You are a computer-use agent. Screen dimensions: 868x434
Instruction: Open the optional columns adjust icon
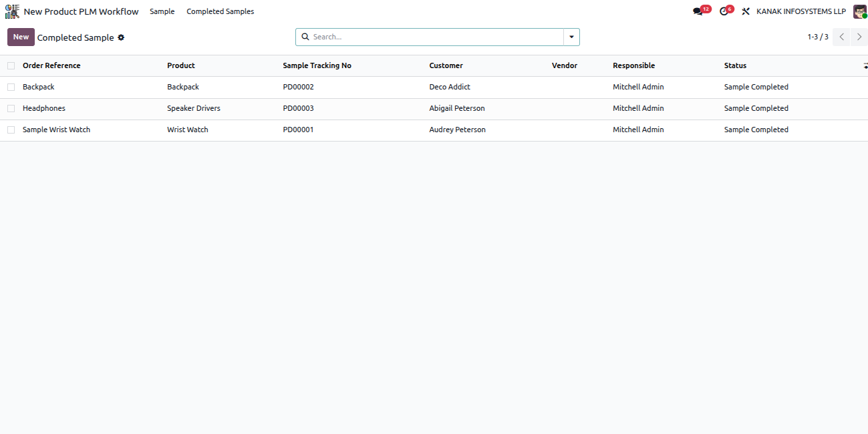pos(865,65)
